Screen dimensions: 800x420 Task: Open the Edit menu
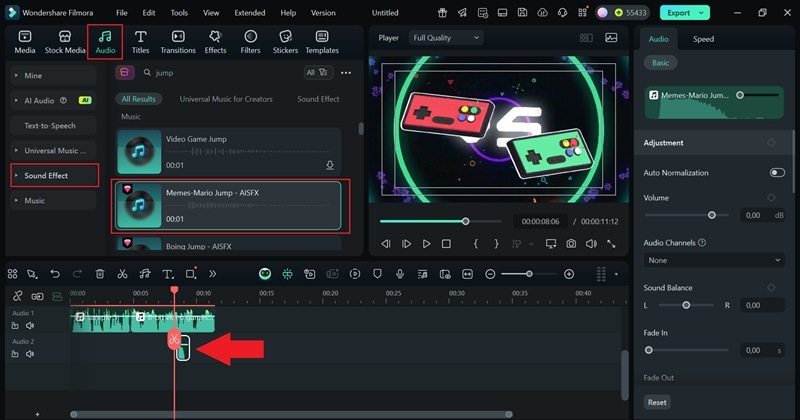coord(149,13)
